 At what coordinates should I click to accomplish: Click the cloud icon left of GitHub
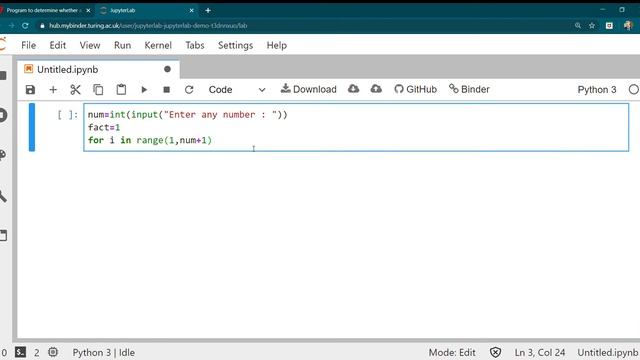[376, 89]
